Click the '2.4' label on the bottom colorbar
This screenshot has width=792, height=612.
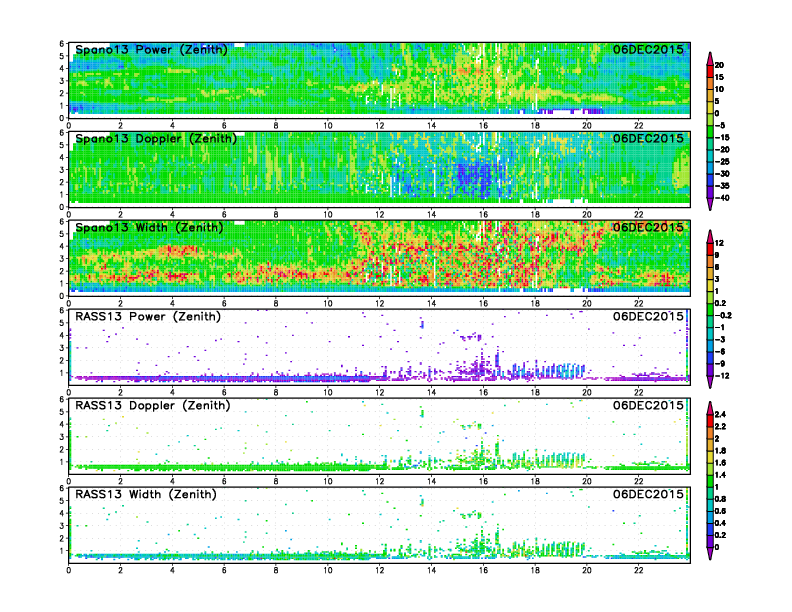click(x=720, y=414)
